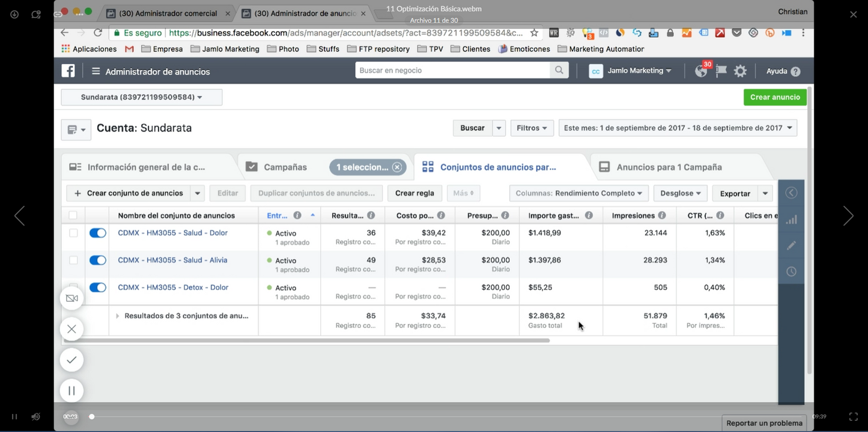
Task: Pause recording with the overlay pause button
Action: click(x=71, y=391)
